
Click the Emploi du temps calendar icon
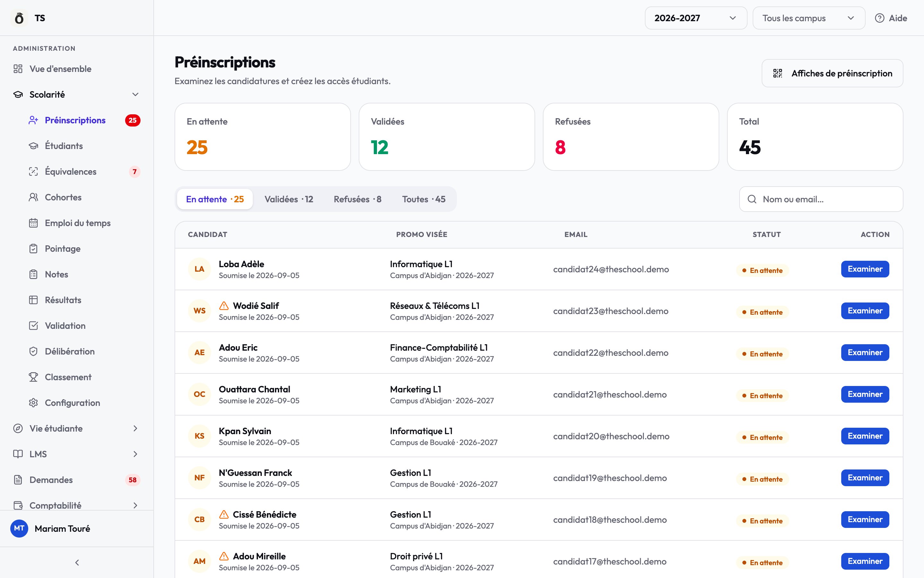click(x=34, y=223)
